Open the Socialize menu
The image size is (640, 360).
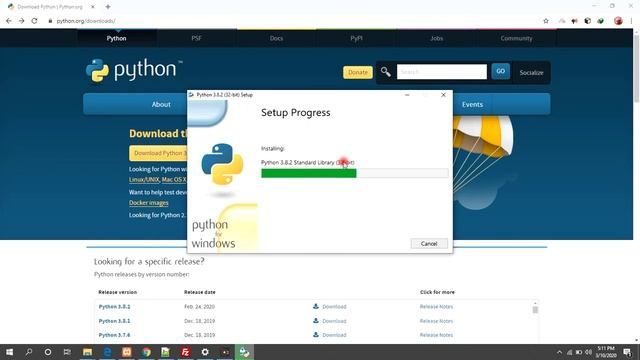531,73
